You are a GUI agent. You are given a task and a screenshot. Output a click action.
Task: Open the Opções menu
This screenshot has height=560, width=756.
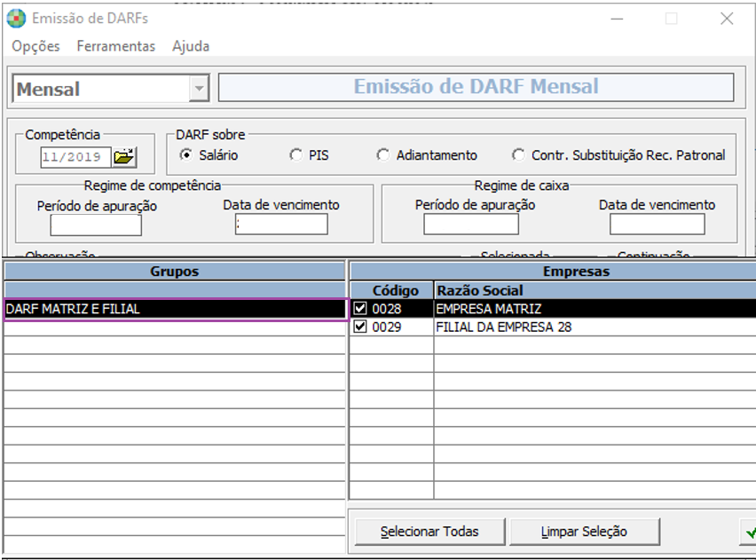pos(35,46)
